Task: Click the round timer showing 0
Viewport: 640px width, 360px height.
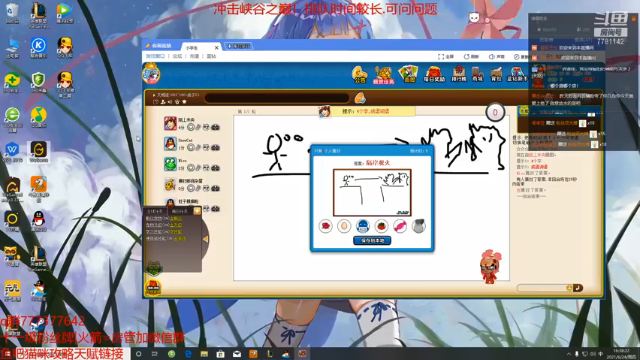Action: (x=495, y=113)
